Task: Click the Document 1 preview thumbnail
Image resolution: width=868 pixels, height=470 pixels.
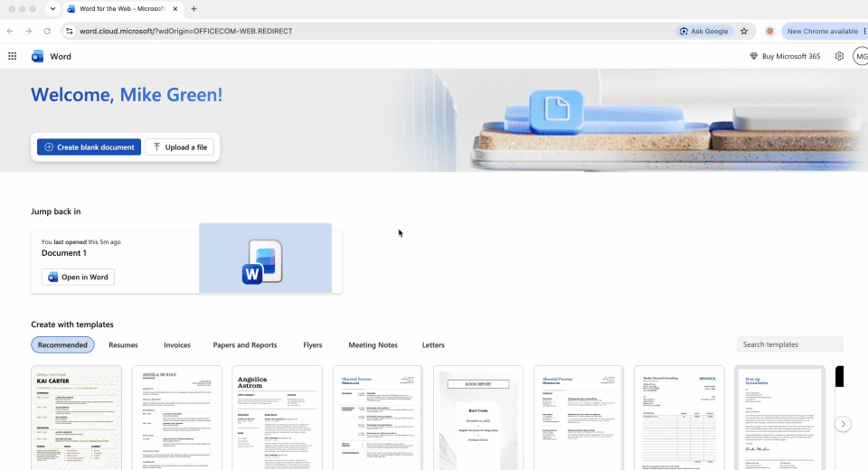Action: pos(265,258)
